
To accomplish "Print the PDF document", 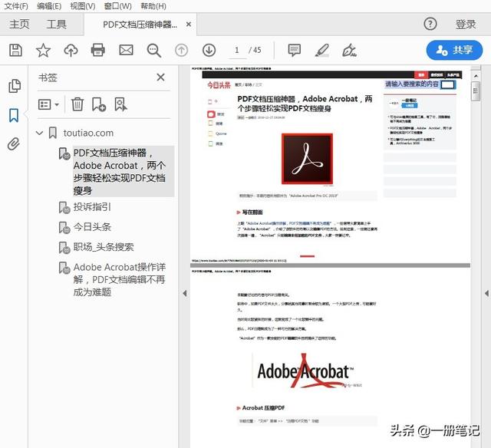I will 98,50.
